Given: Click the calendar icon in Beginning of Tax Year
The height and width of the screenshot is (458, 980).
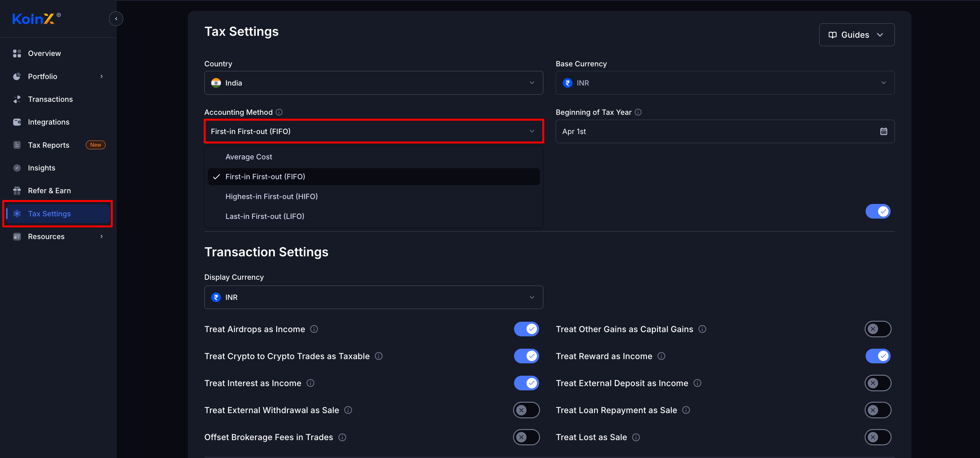Looking at the screenshot, I should pos(883,131).
